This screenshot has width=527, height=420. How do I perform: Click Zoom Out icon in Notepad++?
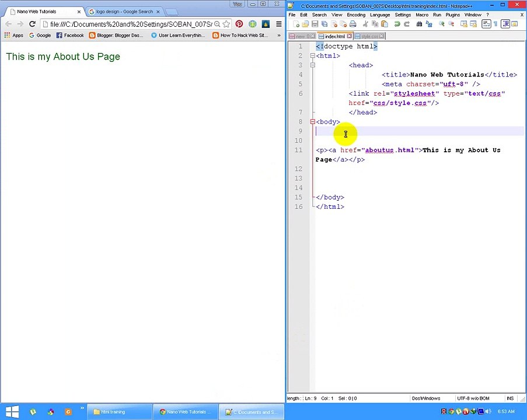(x=451, y=24)
